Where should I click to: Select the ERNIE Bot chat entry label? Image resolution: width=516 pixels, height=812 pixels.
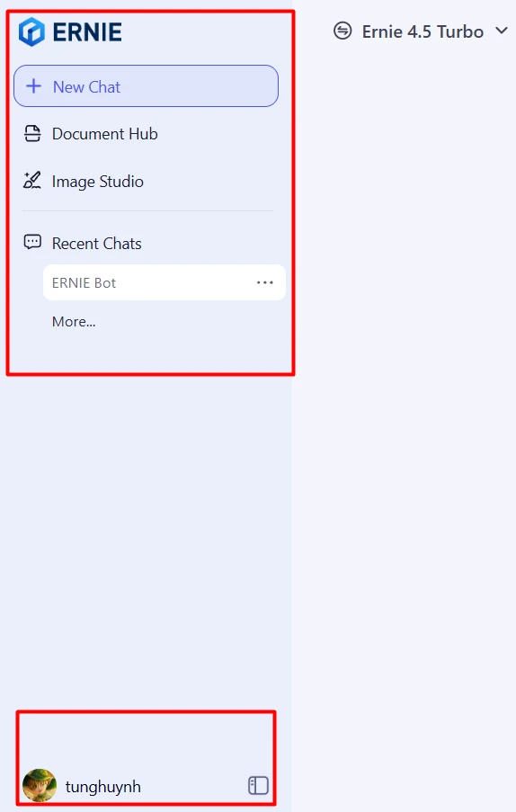click(84, 282)
